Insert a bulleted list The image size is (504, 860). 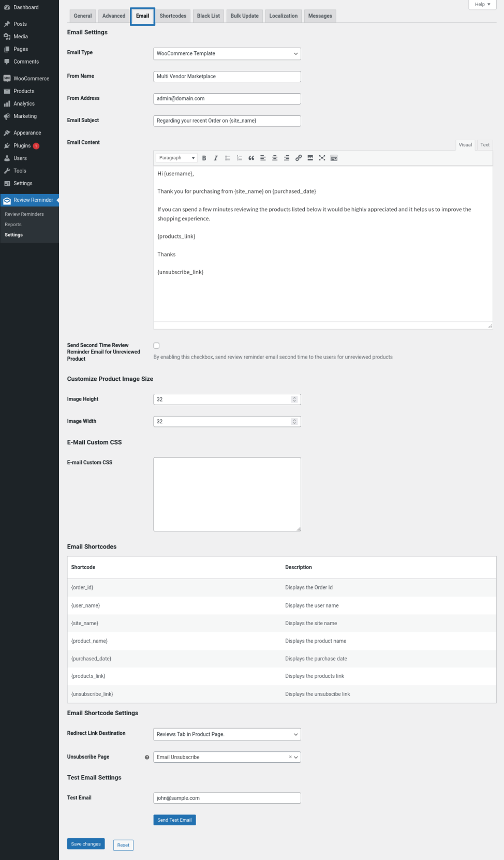pos(228,158)
